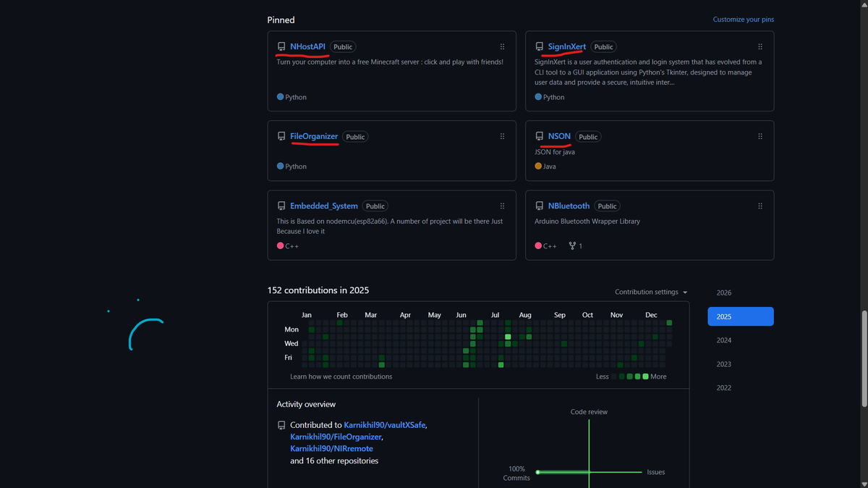Click the Code review axis label

point(589,412)
